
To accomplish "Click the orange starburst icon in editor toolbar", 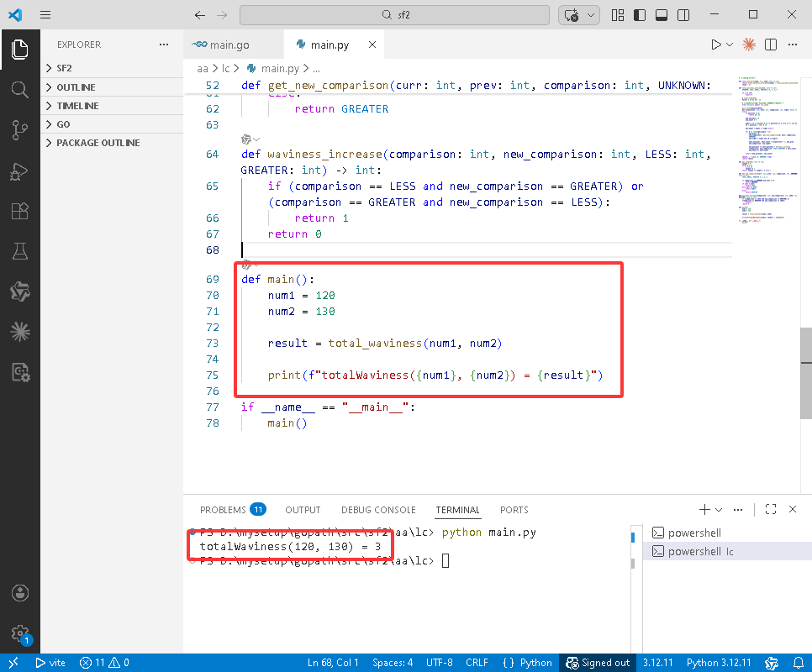I will (x=749, y=45).
